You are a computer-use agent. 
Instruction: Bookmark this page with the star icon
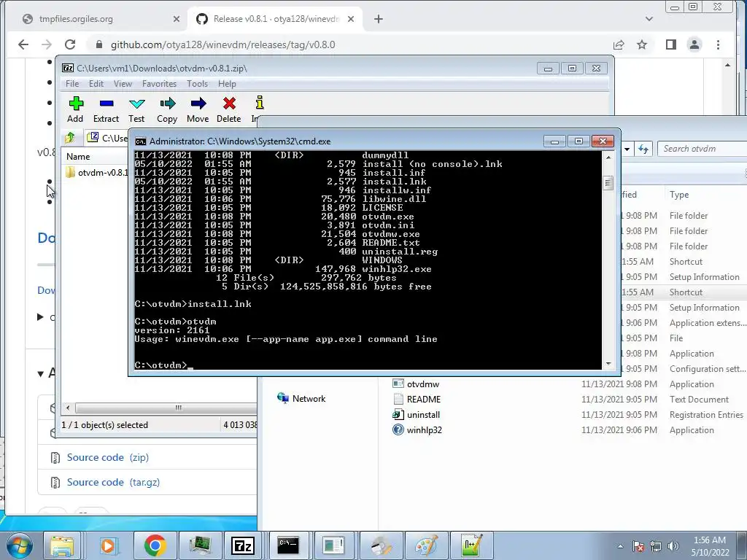click(642, 44)
